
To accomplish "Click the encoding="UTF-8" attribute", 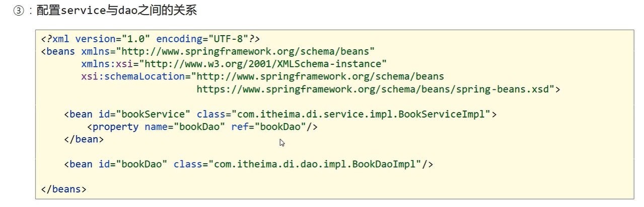I will pos(201,39).
